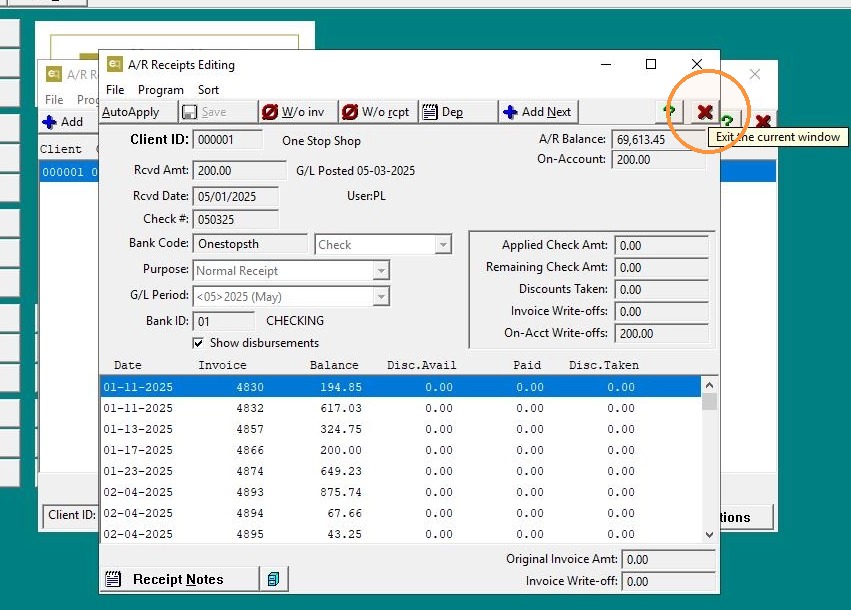Minimize the A/R Receipts Editing window
The width and height of the screenshot is (851, 610).
tap(606, 64)
